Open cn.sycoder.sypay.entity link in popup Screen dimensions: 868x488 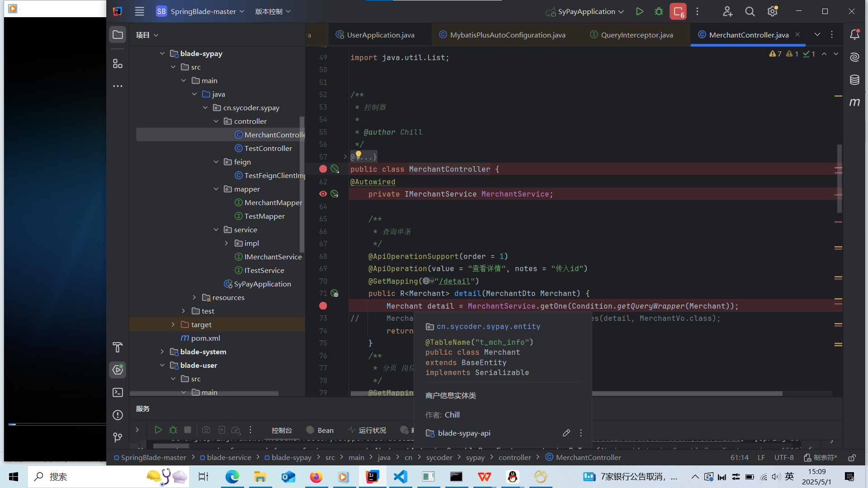click(488, 327)
